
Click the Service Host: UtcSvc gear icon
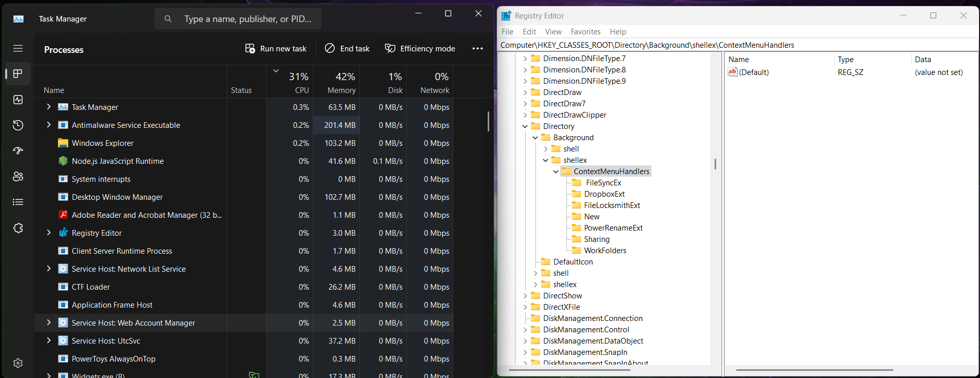coord(63,341)
